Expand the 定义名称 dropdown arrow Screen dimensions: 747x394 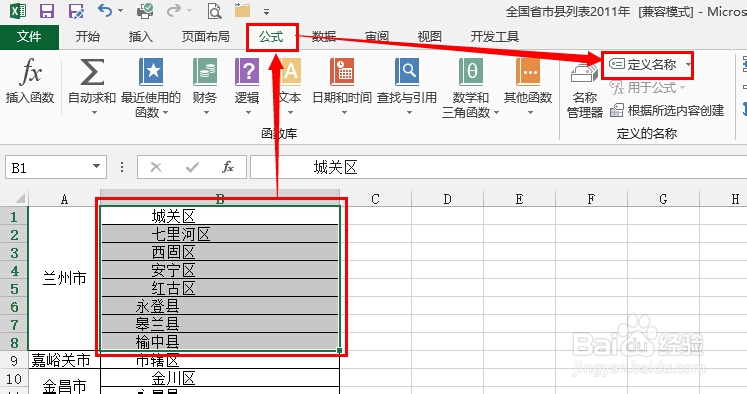[688, 64]
